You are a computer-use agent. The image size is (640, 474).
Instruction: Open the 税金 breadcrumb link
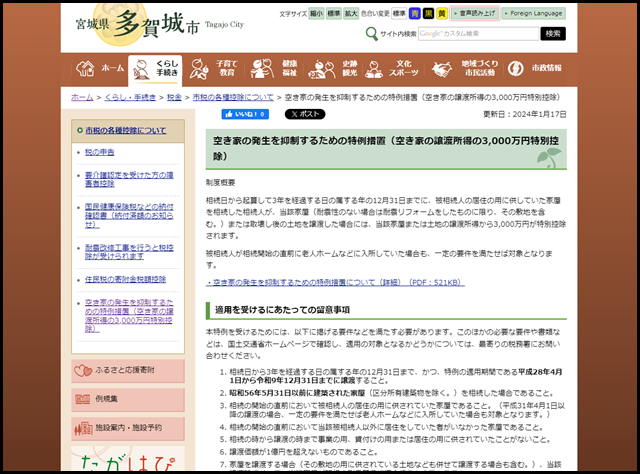174,97
